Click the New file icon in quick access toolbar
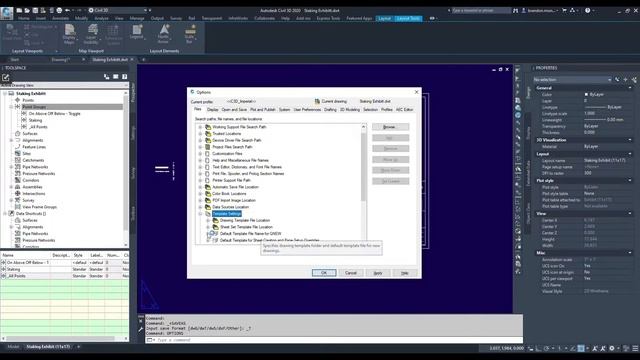Screen dimensions: 640x360 [x=19, y=10]
